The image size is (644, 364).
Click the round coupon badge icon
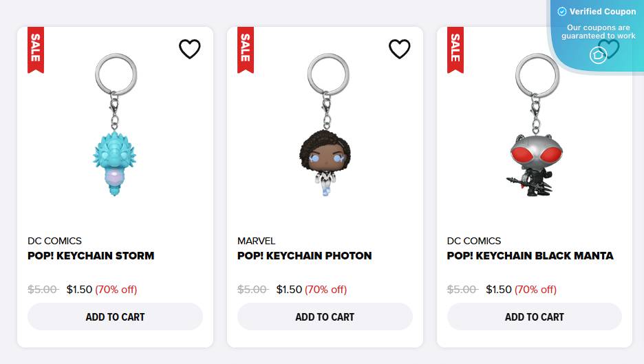click(x=599, y=54)
